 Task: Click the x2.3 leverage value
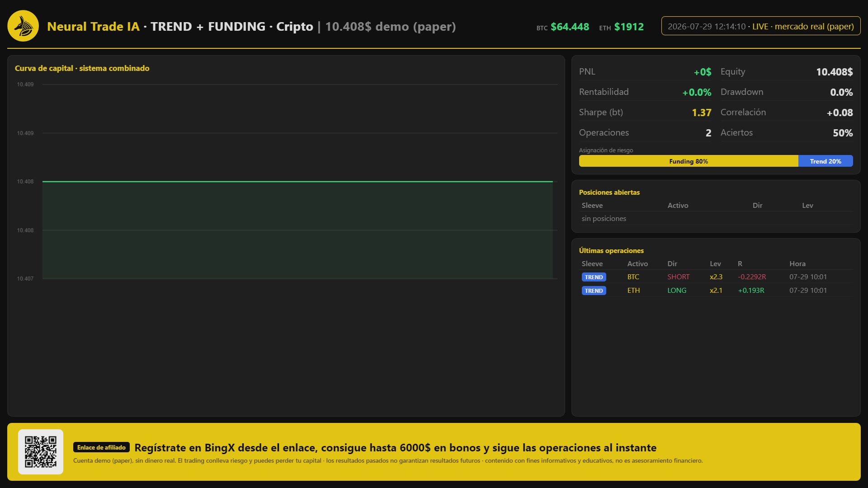click(716, 277)
